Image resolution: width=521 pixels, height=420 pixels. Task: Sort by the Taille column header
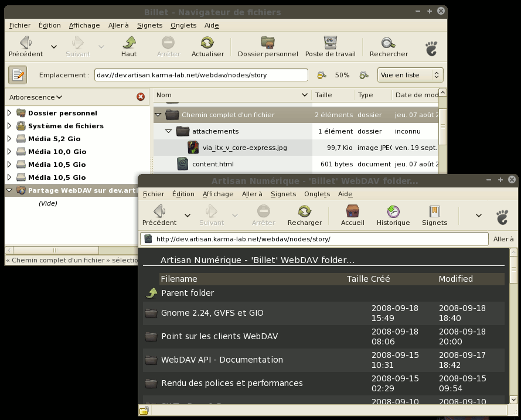coord(333,95)
